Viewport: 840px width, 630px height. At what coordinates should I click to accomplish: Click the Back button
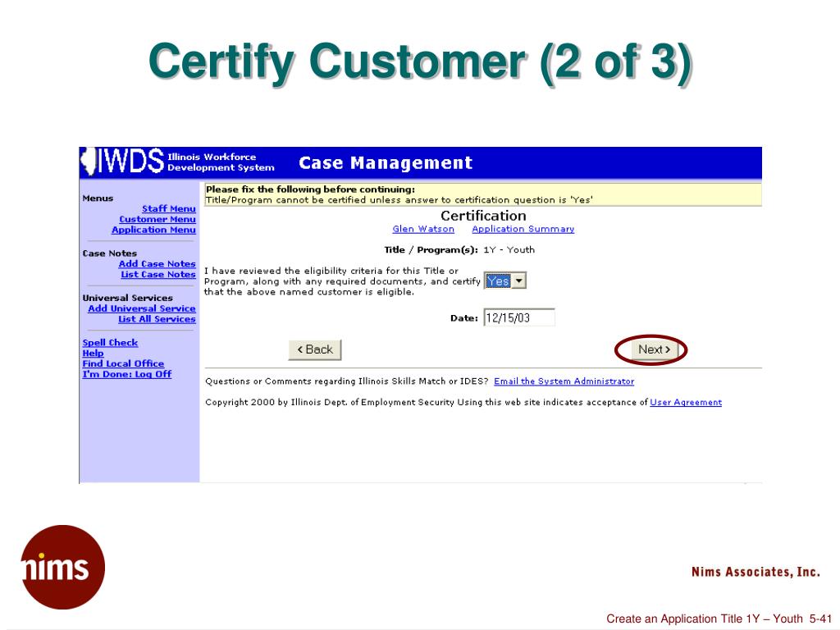tap(315, 349)
